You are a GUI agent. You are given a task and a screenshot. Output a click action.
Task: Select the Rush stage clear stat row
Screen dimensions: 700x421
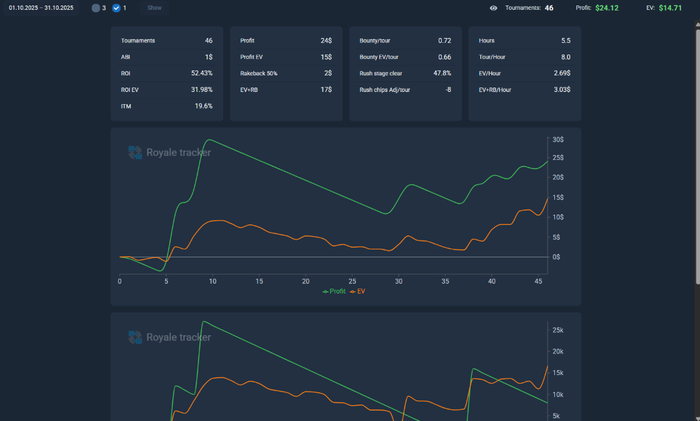[x=405, y=73]
